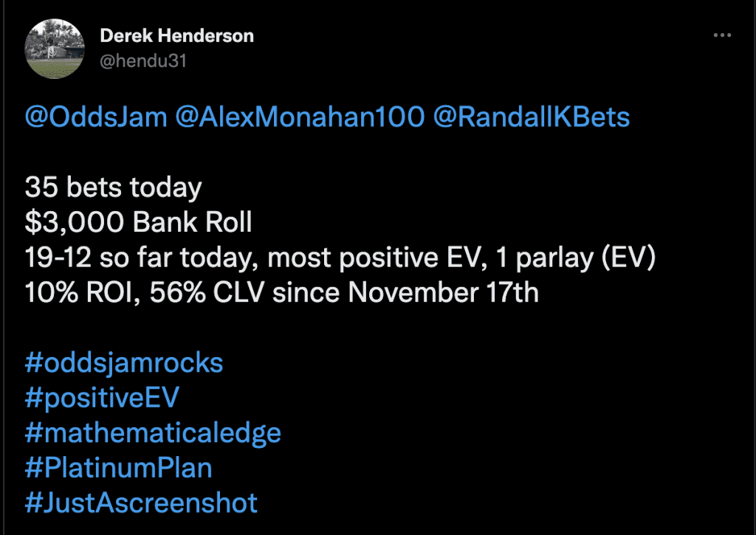This screenshot has height=535, width=756.
Task: Click the "most positive EV" phrase
Action: tap(377, 258)
